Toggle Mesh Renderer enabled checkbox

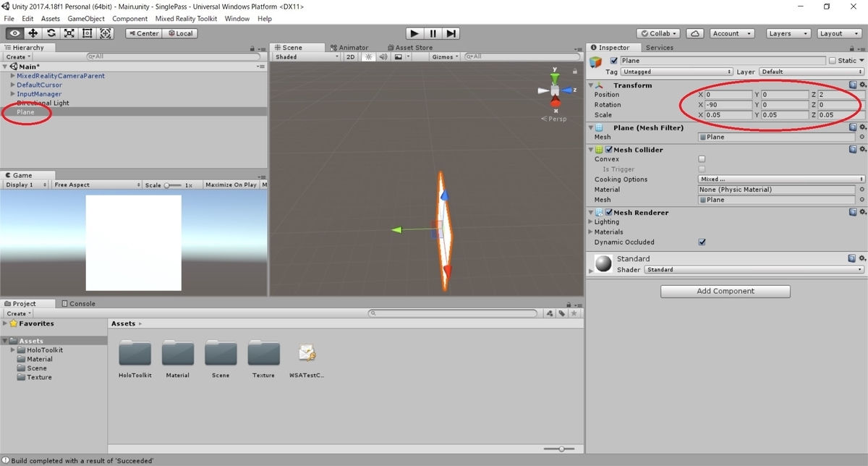pos(609,213)
